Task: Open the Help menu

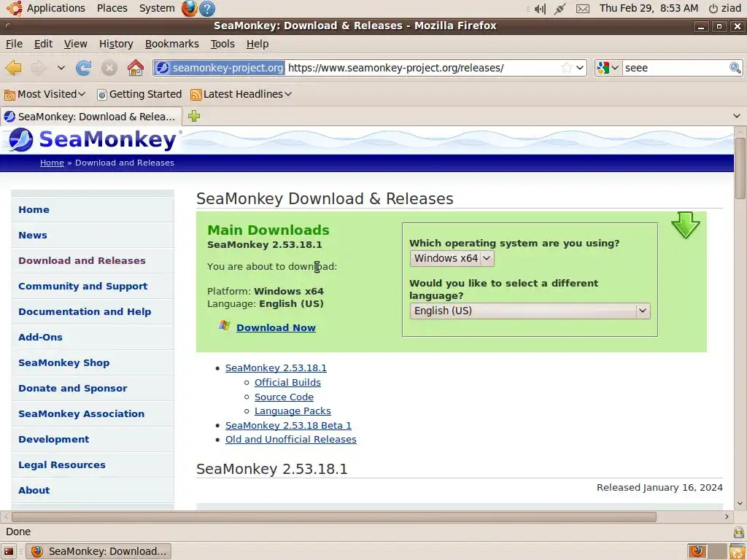Action: point(258,44)
